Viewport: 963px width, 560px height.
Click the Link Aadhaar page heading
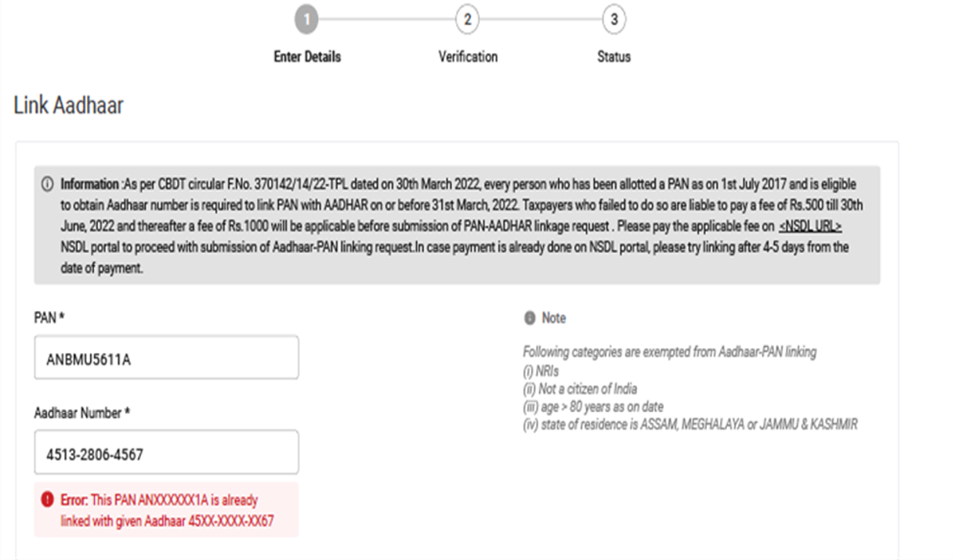coord(69,106)
